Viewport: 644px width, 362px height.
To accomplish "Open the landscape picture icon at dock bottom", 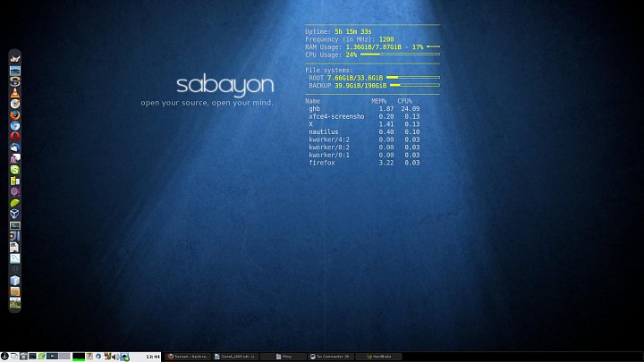I will pos(15,303).
